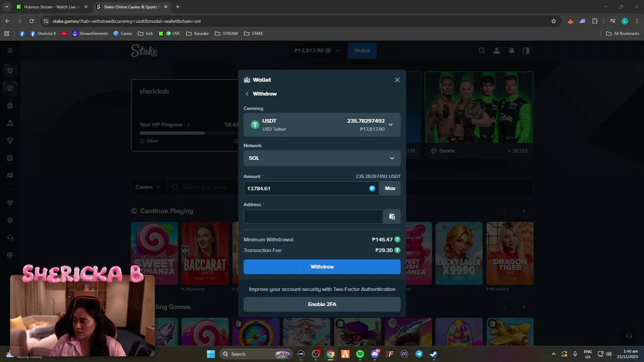Open the notifications bell in the header
Image resolution: width=644 pixels, height=362 pixels.
(511, 50)
